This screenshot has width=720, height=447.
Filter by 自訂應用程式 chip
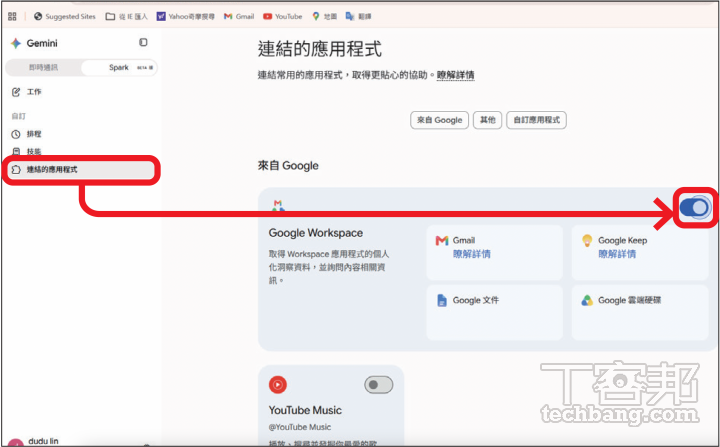(536, 120)
